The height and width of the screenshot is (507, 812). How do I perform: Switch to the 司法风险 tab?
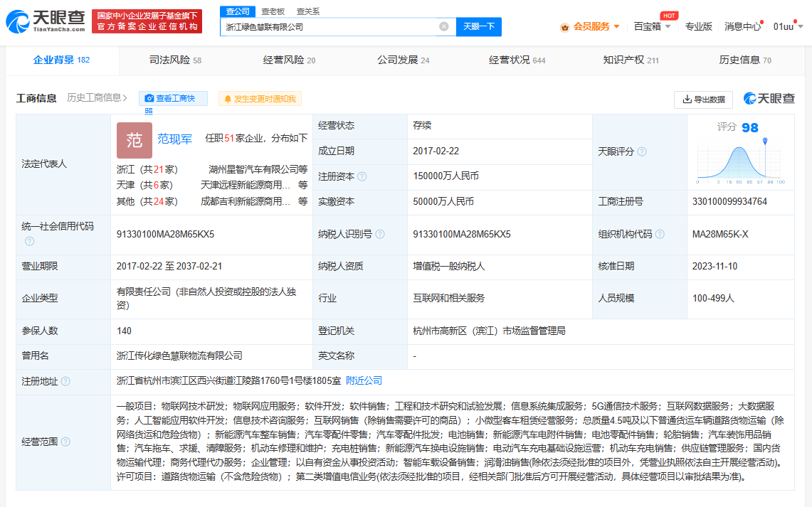click(175, 60)
